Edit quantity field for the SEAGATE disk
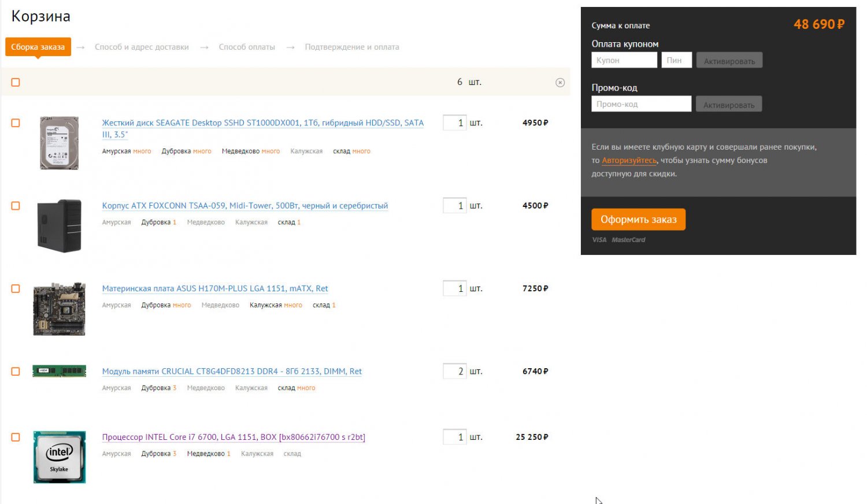This screenshot has height=504, width=867. coord(454,123)
